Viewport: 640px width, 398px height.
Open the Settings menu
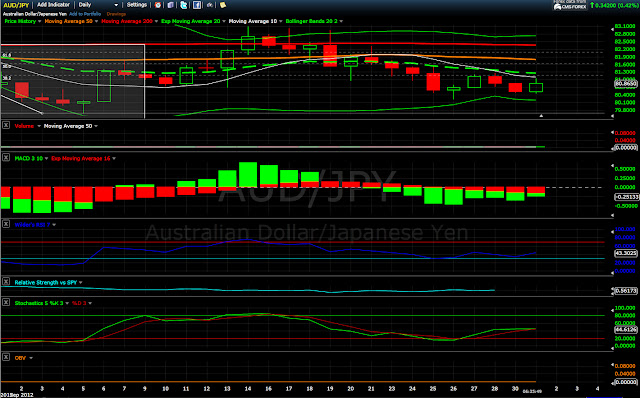coord(137,5)
